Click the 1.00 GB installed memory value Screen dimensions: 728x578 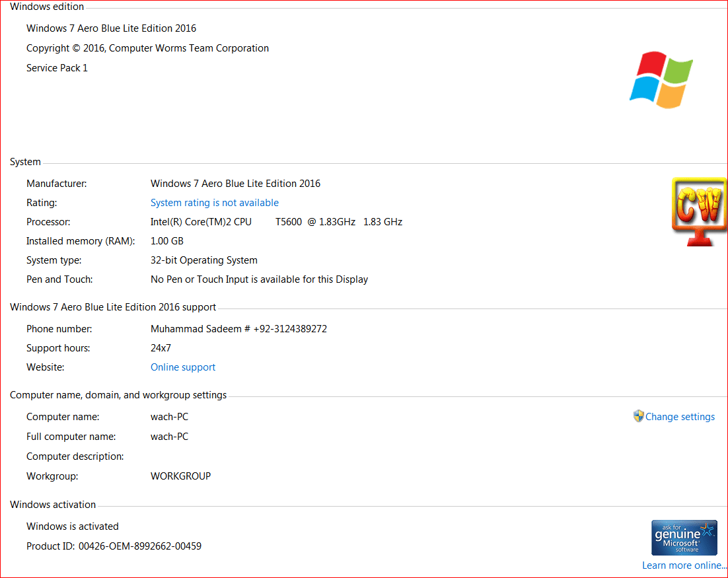click(167, 241)
